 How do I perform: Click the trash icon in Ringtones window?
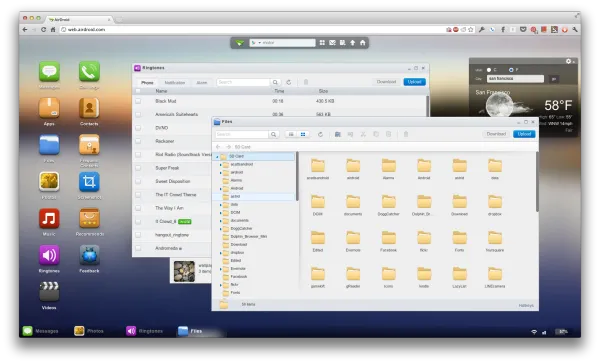[x=306, y=82]
